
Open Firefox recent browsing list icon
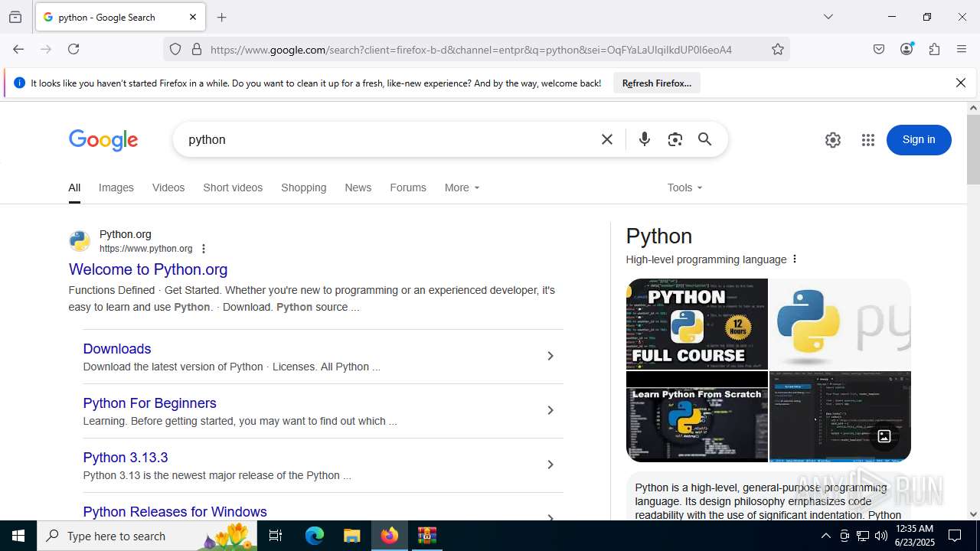point(15,17)
